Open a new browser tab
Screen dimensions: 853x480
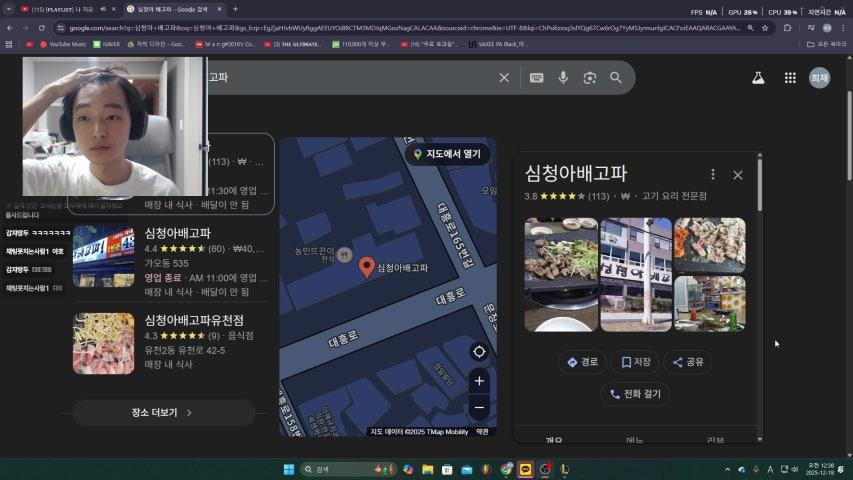235,9
